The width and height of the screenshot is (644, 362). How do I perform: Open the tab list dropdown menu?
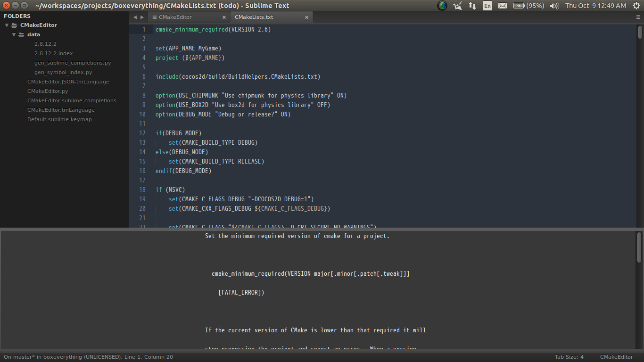(638, 17)
